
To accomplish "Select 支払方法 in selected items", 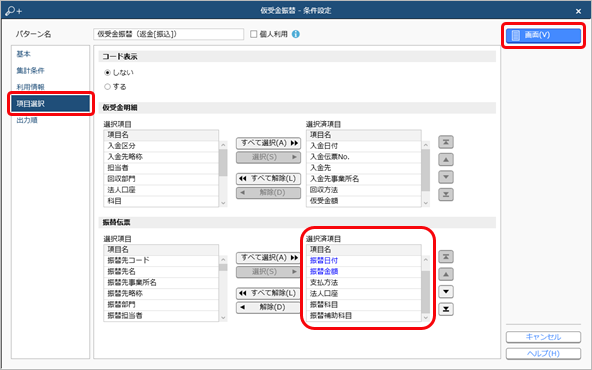I will [x=364, y=282].
